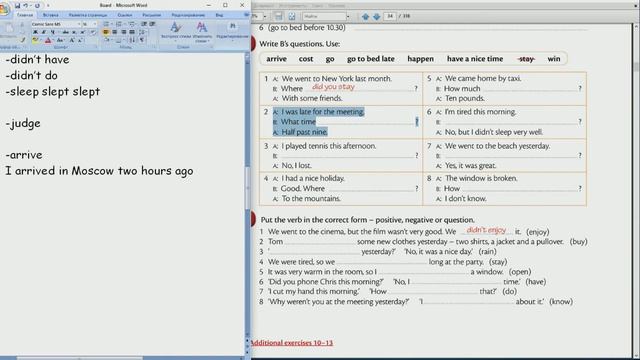Image resolution: width=640 pixels, height=360 pixels.
Task: Click the line 'I arrived in Moscow two hours ago'
Action: click(99, 171)
